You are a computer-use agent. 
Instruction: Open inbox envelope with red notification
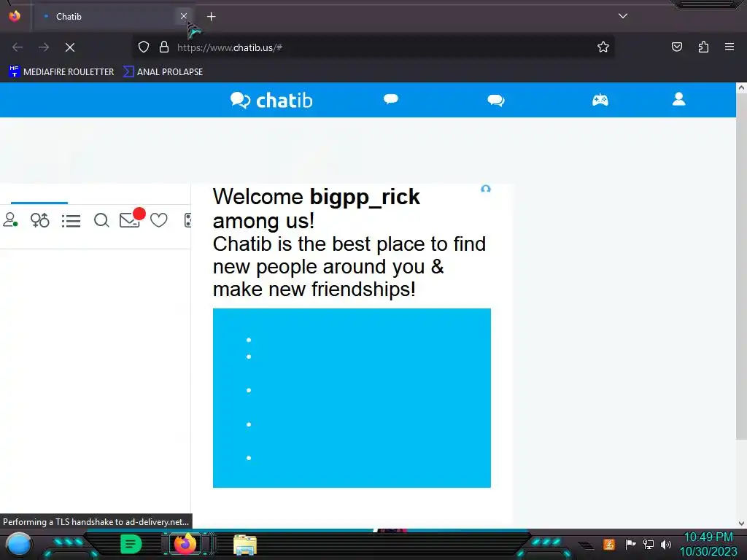tap(131, 219)
